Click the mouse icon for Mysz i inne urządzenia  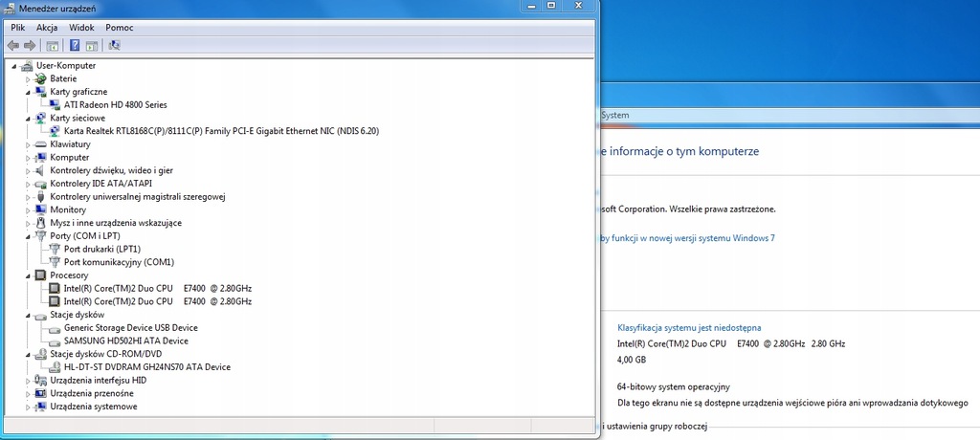tap(40, 223)
